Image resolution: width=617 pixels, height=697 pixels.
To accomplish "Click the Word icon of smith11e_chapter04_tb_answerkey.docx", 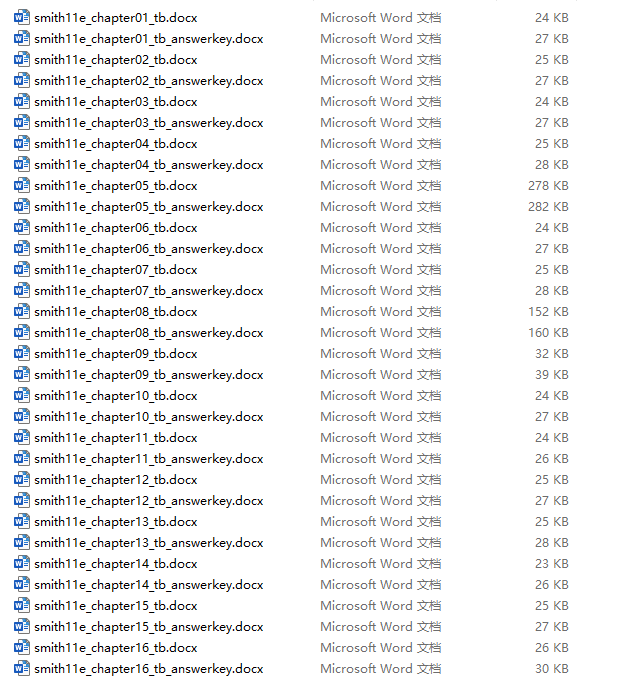I will click(22, 164).
